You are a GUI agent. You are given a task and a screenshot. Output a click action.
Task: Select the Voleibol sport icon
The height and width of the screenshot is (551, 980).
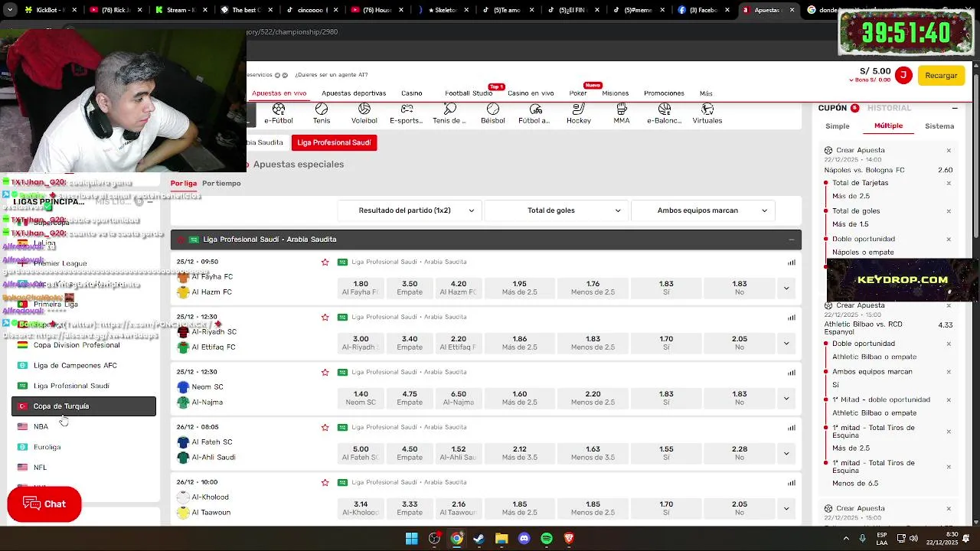tap(364, 114)
